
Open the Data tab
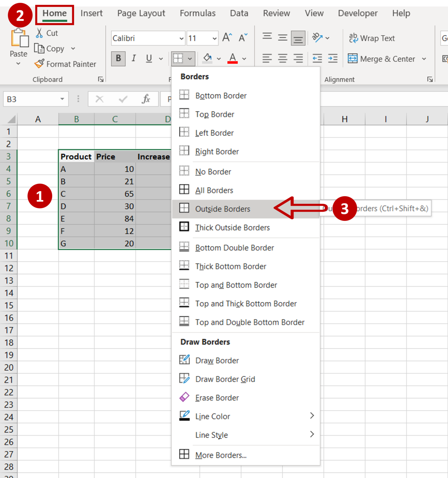pos(239,13)
